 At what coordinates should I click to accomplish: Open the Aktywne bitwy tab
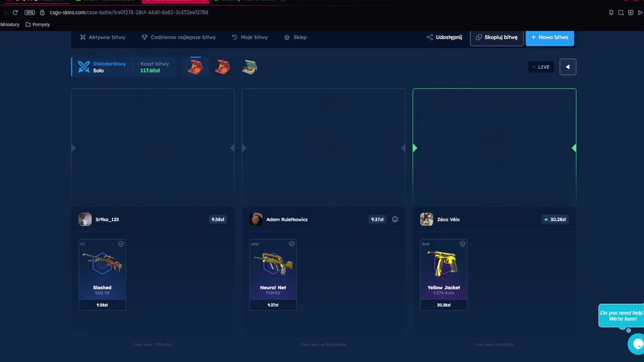coord(103,37)
